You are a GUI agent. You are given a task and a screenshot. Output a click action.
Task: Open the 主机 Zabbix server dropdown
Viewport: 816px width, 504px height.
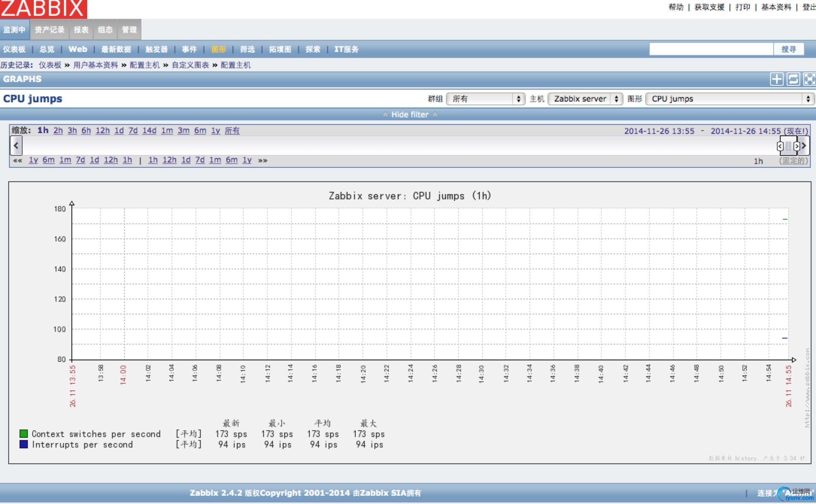585,99
